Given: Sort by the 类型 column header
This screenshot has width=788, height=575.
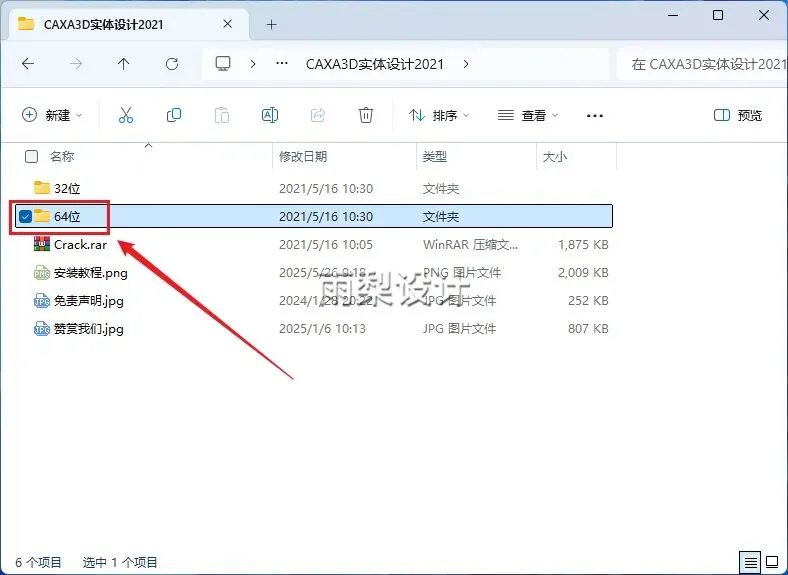Looking at the screenshot, I should pyautogui.click(x=435, y=157).
